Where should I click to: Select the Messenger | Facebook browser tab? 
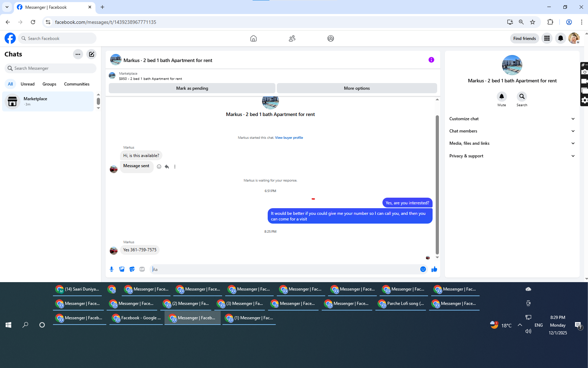(54, 7)
